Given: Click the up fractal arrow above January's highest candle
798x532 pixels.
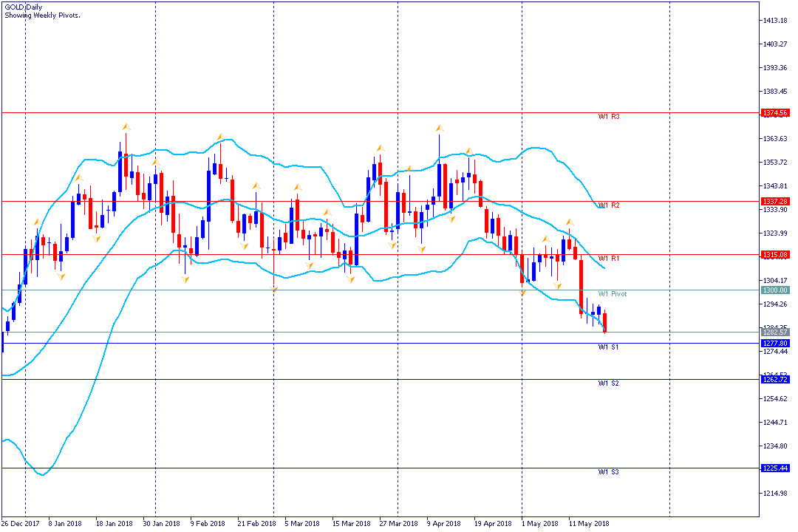Looking at the screenshot, I should pyautogui.click(x=126, y=126).
